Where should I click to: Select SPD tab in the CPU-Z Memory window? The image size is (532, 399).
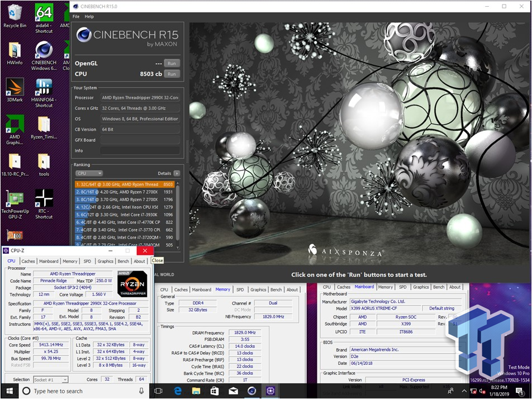[240, 289]
